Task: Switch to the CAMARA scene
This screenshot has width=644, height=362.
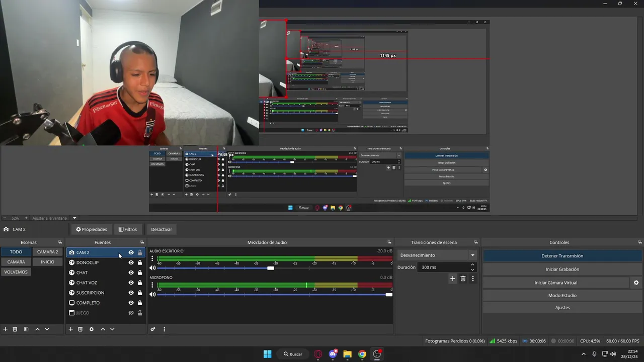Action: coord(16,262)
